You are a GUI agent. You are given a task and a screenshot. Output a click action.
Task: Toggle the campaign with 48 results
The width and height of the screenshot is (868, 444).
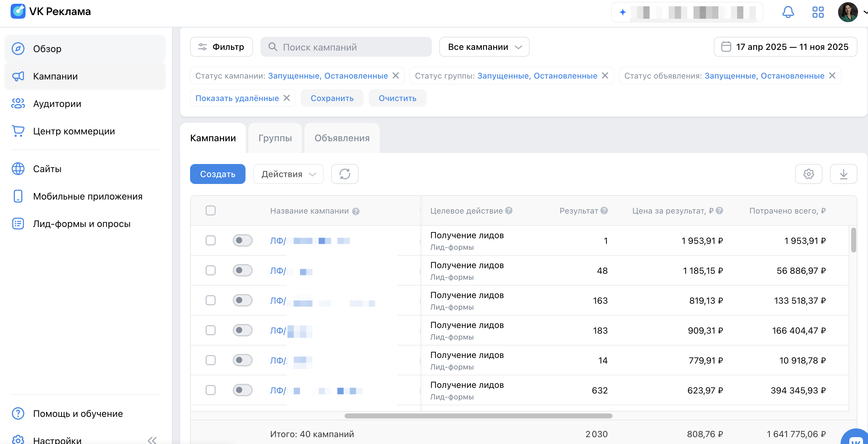242,270
